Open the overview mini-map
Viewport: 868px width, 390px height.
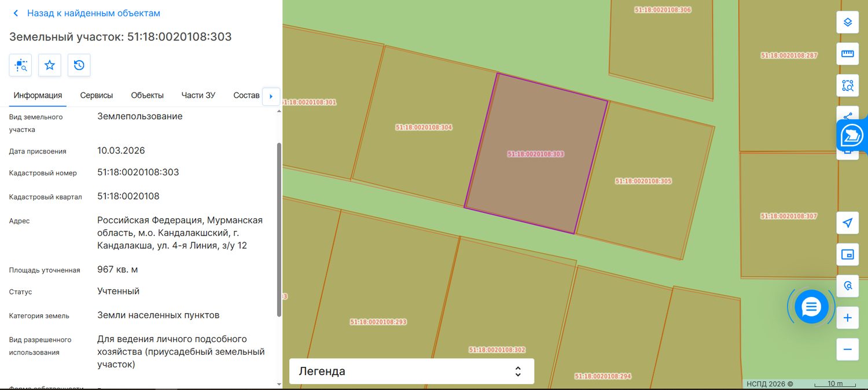click(848, 255)
